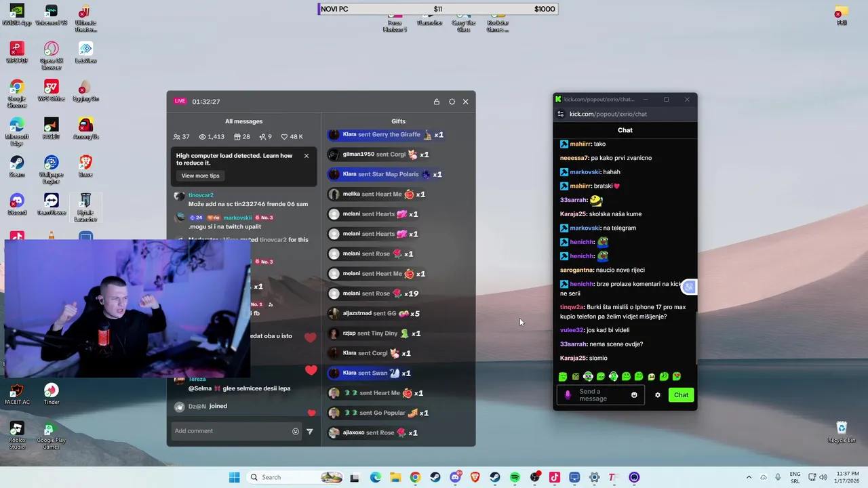This screenshot has height=488, width=868.
Task: Open the Task View taskbar button
Action: coord(354,477)
